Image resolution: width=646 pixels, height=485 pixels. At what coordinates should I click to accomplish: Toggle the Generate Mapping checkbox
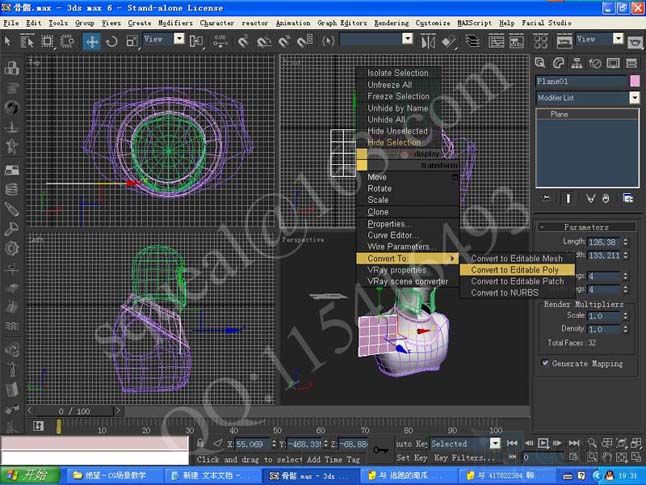pos(545,363)
